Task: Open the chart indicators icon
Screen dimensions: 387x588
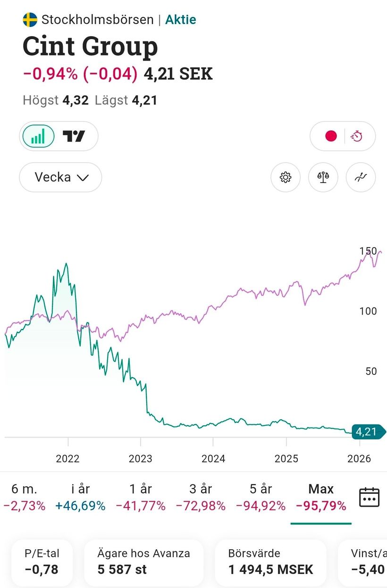Action: (x=361, y=177)
